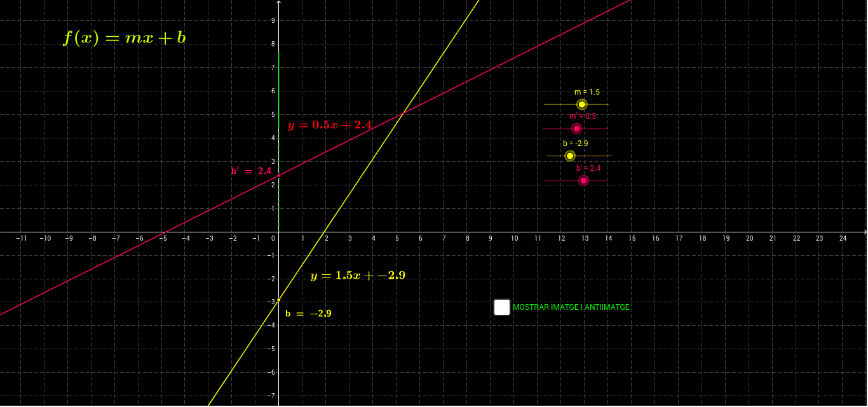Image resolution: width=868 pixels, height=407 pixels.
Task: Tick the MOSTRAR IMATGE I ANTIIMATGE checkbox
Action: [502, 307]
